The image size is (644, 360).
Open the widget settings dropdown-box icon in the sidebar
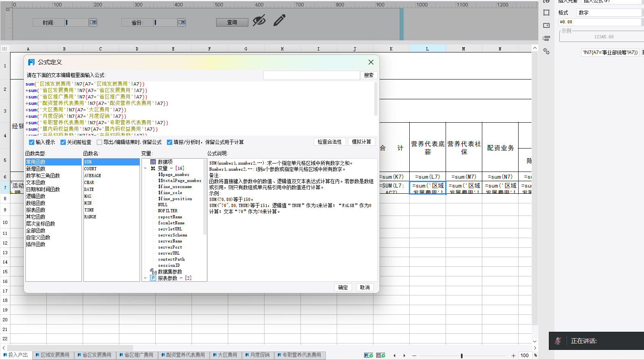click(x=546, y=25)
